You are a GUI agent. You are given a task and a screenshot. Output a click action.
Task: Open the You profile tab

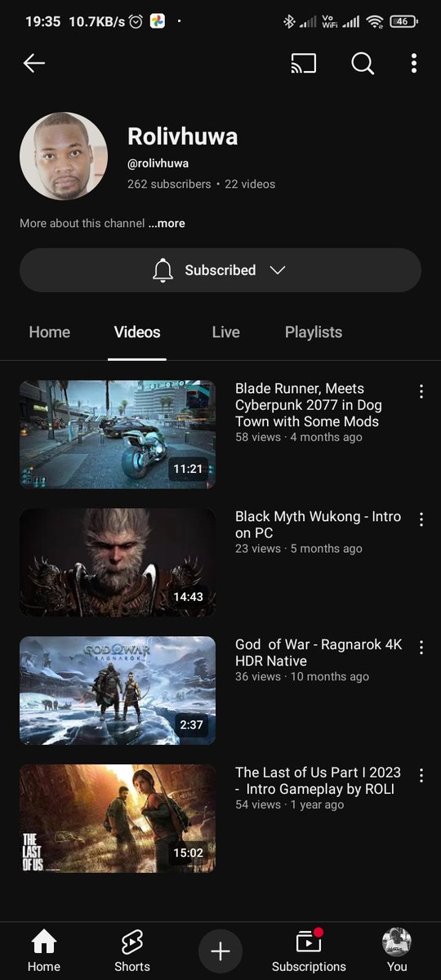click(x=397, y=952)
